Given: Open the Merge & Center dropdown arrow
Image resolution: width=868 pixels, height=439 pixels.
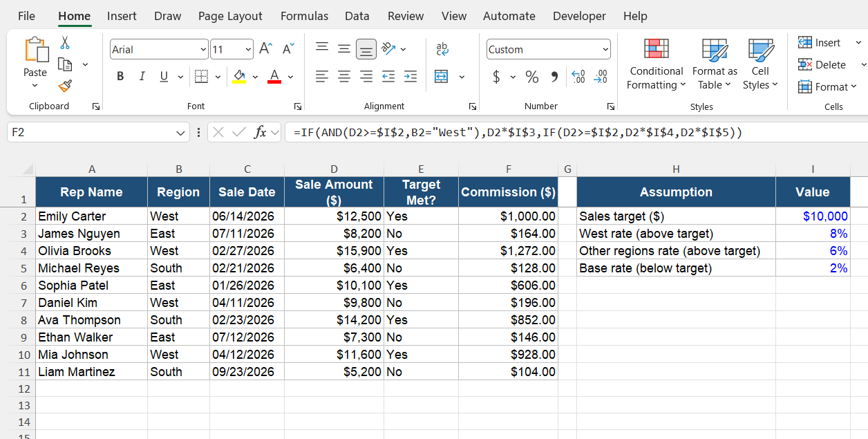Looking at the screenshot, I should pyautogui.click(x=462, y=76).
